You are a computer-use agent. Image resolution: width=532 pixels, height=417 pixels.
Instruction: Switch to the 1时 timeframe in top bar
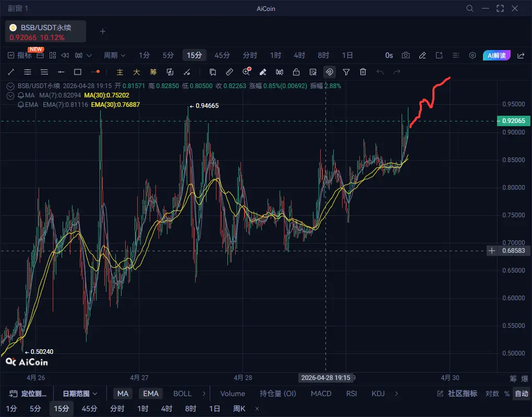275,55
